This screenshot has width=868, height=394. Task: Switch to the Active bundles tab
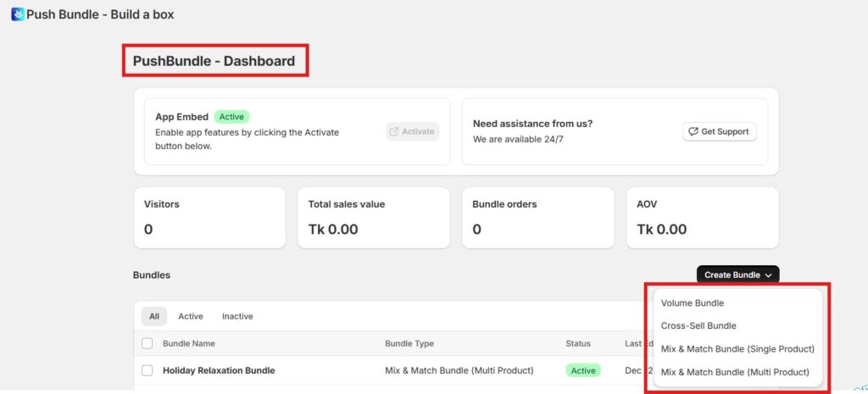tap(191, 317)
